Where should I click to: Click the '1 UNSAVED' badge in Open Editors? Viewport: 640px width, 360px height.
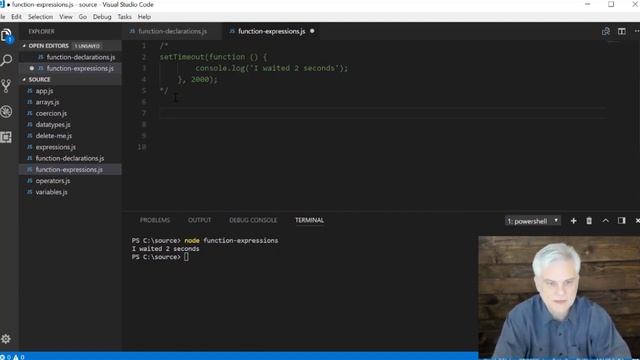(87, 46)
